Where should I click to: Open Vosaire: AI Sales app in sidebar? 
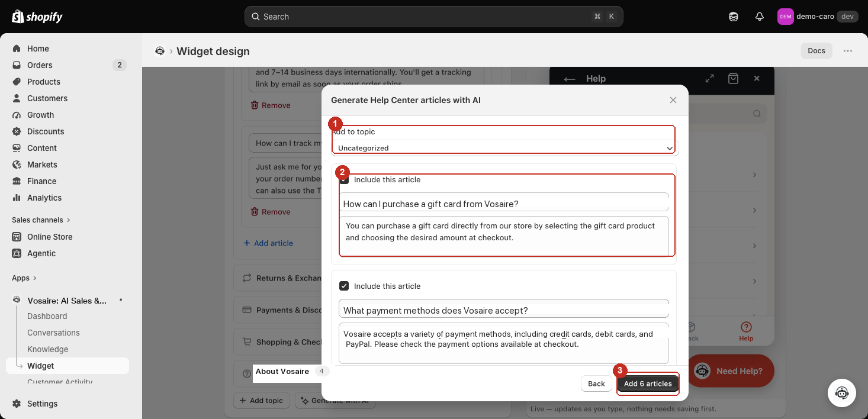(x=67, y=301)
